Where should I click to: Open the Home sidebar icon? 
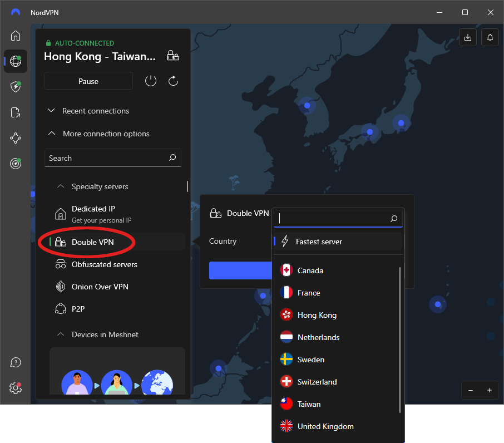click(16, 36)
